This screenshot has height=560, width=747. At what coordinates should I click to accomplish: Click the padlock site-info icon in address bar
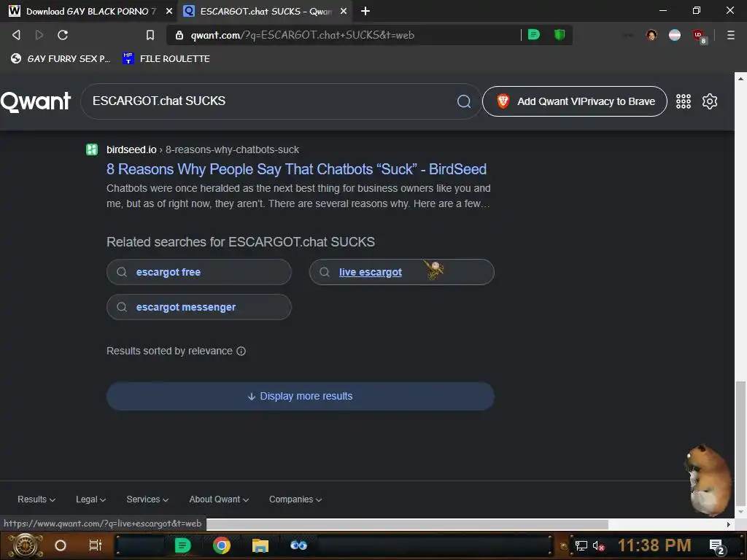pyautogui.click(x=179, y=35)
